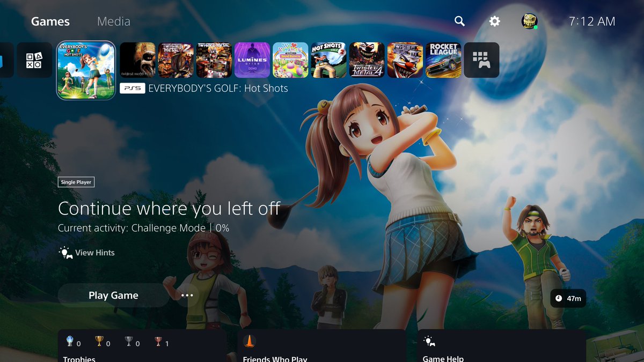Click the 'EVERYBODY'S GOLF: Hot Shots' title text
The height and width of the screenshot is (362, 644).
(218, 88)
